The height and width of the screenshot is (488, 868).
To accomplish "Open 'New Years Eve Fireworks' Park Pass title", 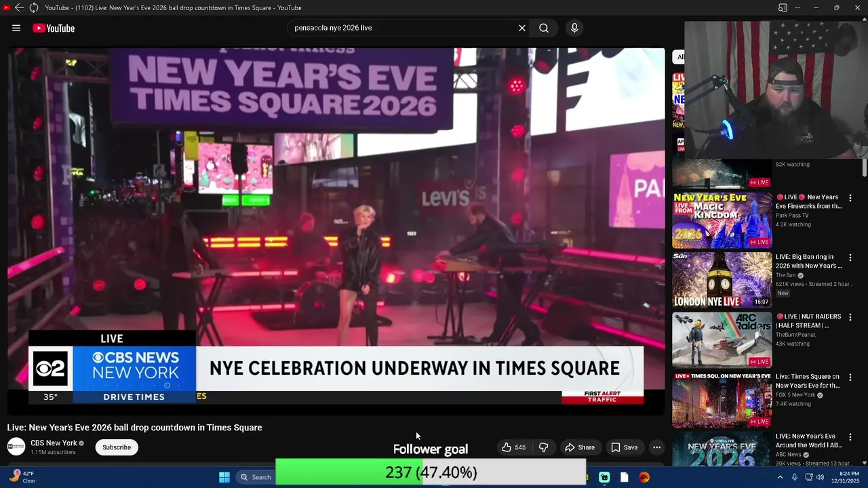I will pyautogui.click(x=809, y=202).
